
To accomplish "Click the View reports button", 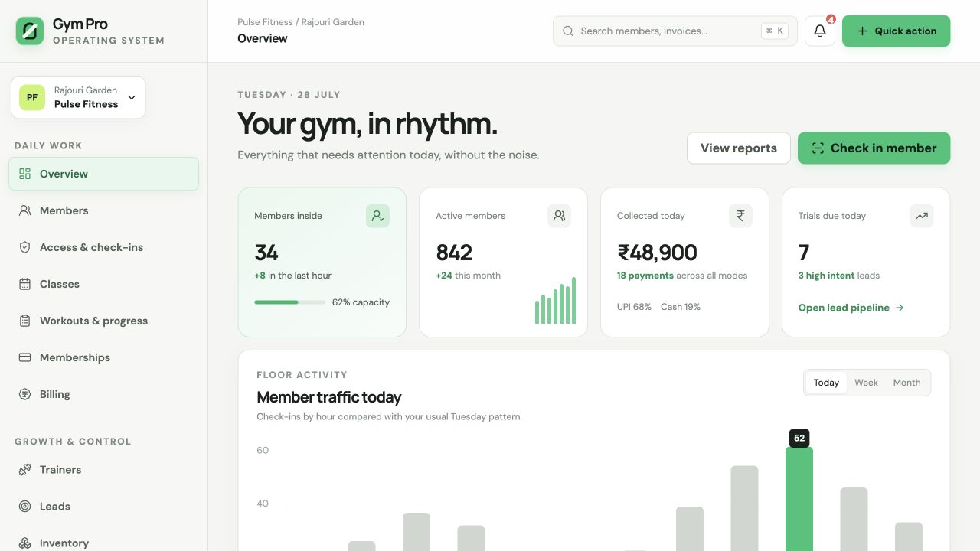I will pyautogui.click(x=738, y=148).
